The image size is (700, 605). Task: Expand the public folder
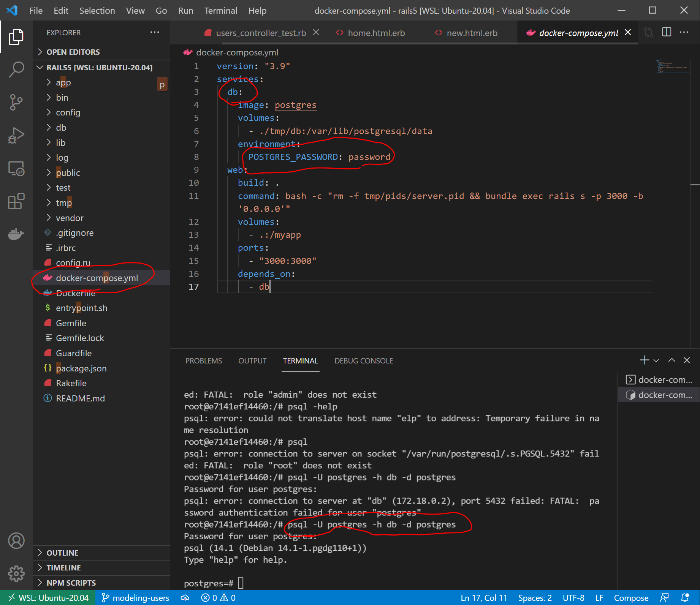click(101, 173)
